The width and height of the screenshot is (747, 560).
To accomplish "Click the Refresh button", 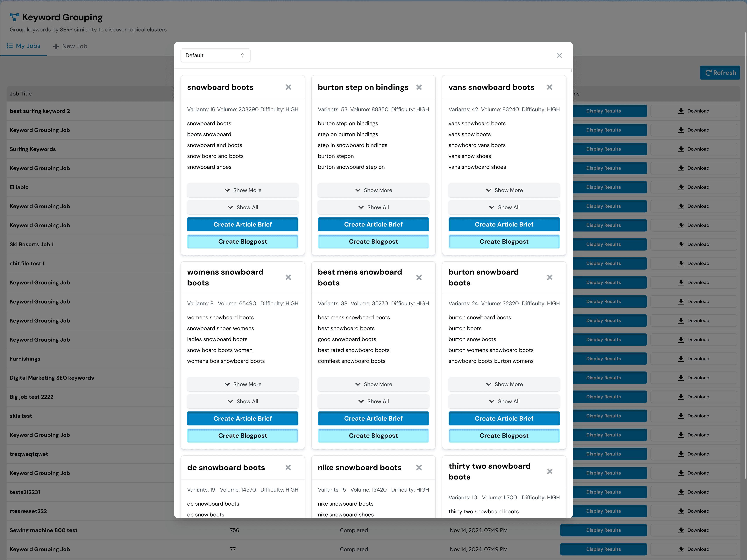I will click(x=720, y=73).
